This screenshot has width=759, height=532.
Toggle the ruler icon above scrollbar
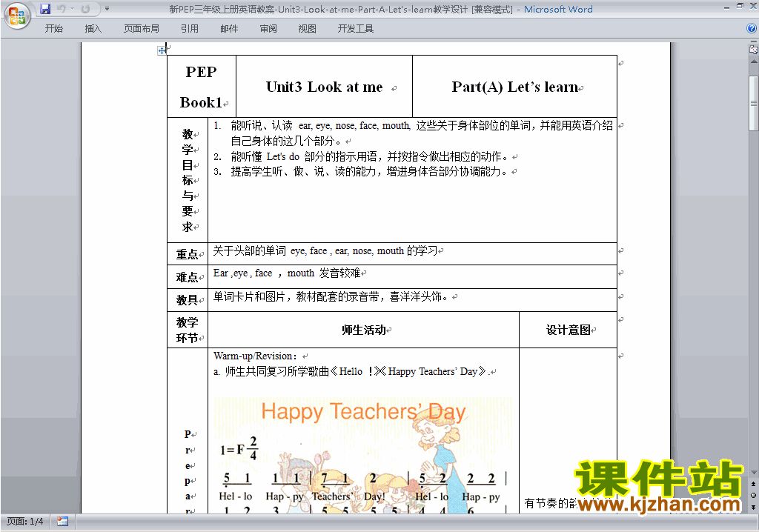[x=753, y=48]
